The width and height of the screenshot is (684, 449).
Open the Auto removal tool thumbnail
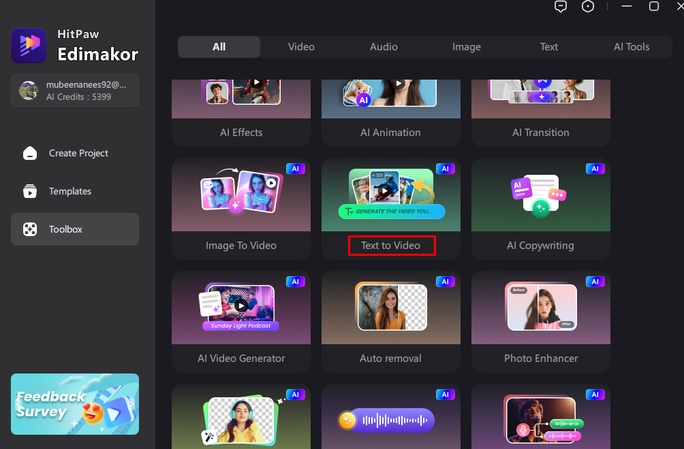[x=391, y=308]
